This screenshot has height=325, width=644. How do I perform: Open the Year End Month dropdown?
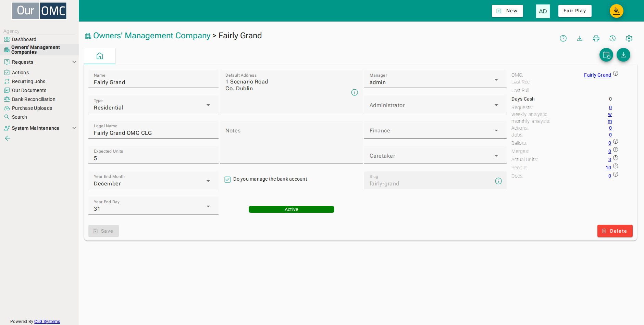tap(153, 180)
